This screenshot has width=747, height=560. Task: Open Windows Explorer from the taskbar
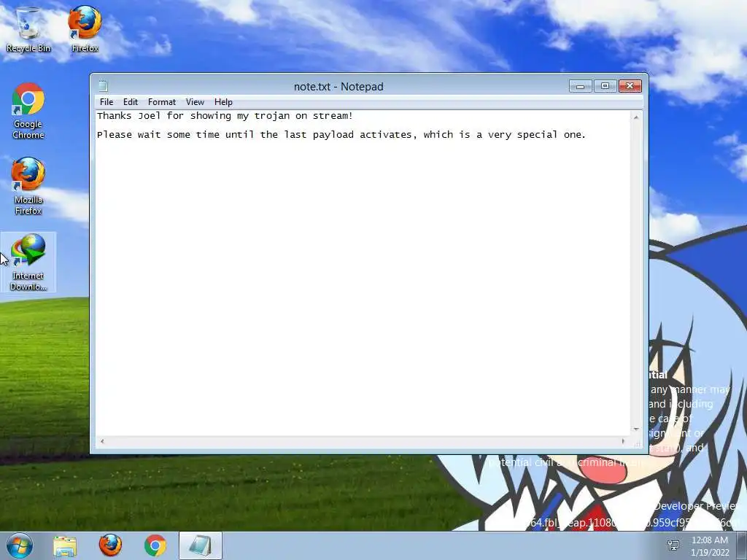pyautogui.click(x=65, y=545)
